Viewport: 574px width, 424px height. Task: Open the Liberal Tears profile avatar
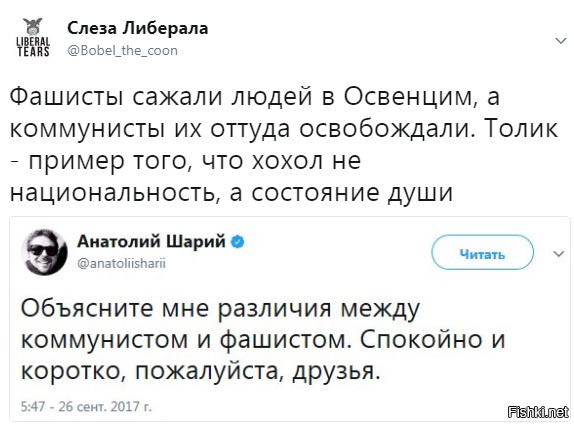pos(33,37)
